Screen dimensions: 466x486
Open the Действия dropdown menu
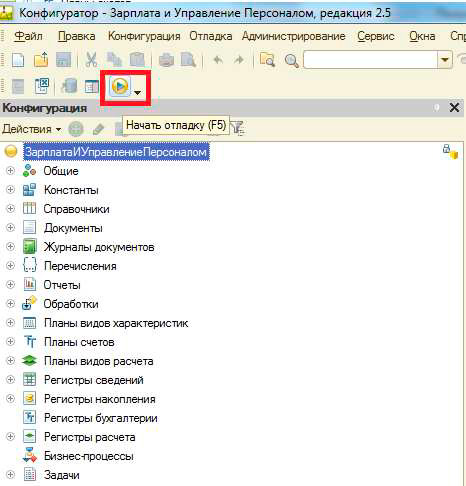pyautogui.click(x=32, y=129)
